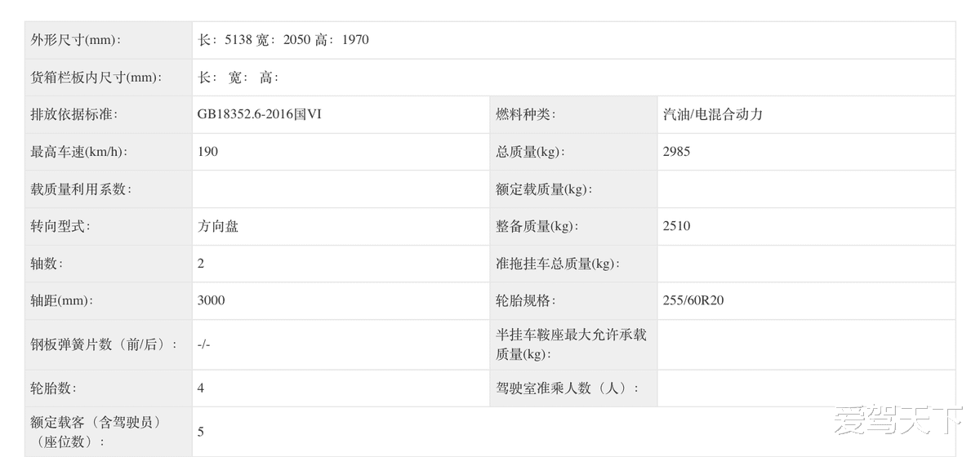Select the 3000 wheelbase value
The width and height of the screenshot is (980, 457).
point(211,300)
